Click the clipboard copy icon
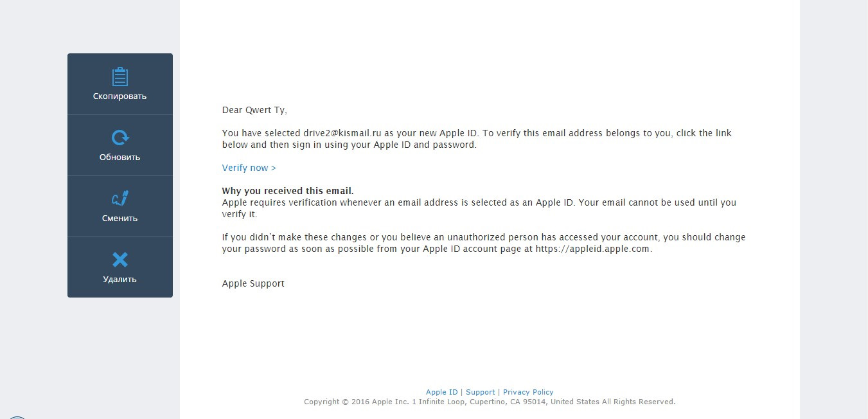Screen dimensions: 868x419 pos(120,76)
